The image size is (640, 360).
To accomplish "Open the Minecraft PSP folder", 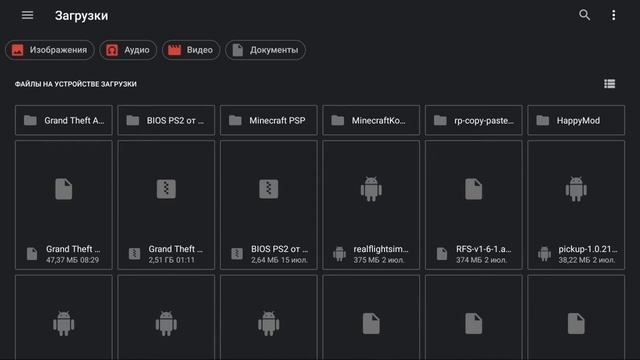I will pyautogui.click(x=269, y=120).
